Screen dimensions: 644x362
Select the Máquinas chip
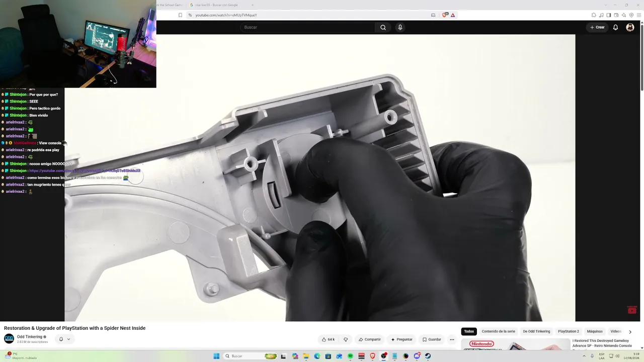pos(595,331)
